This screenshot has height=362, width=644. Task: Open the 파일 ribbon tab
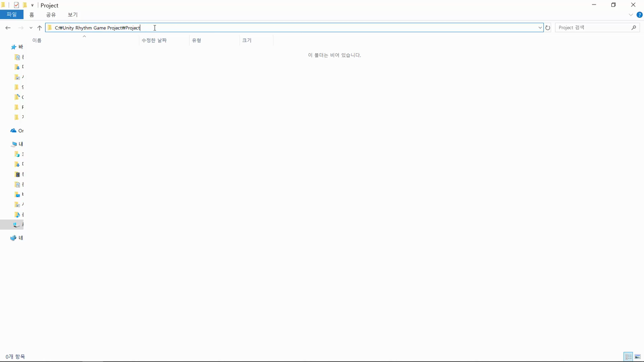[12, 15]
